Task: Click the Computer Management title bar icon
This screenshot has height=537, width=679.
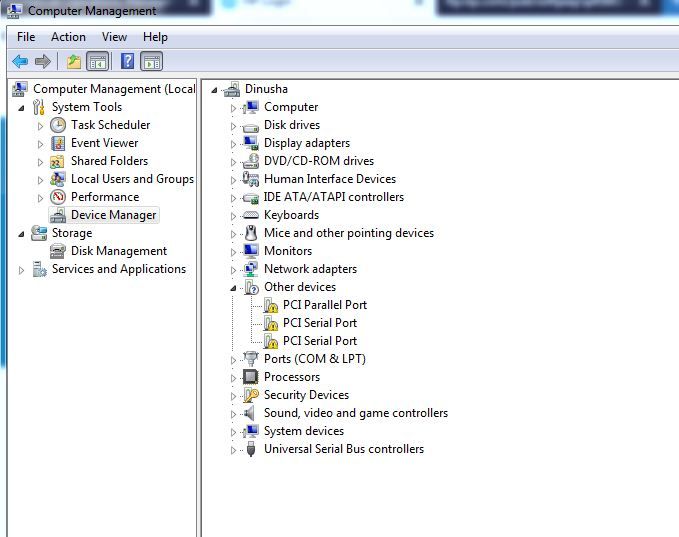Action: 14,11
